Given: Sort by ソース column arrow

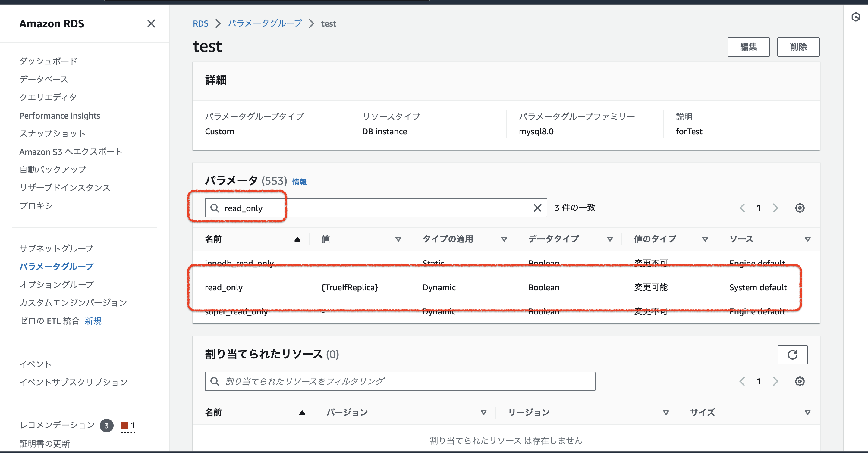Looking at the screenshot, I should tap(807, 239).
